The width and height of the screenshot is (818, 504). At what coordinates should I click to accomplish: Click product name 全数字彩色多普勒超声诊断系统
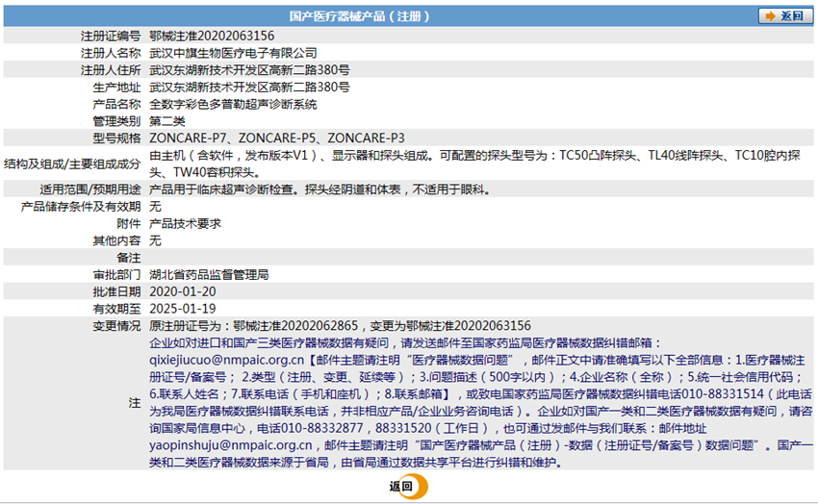[x=233, y=104]
